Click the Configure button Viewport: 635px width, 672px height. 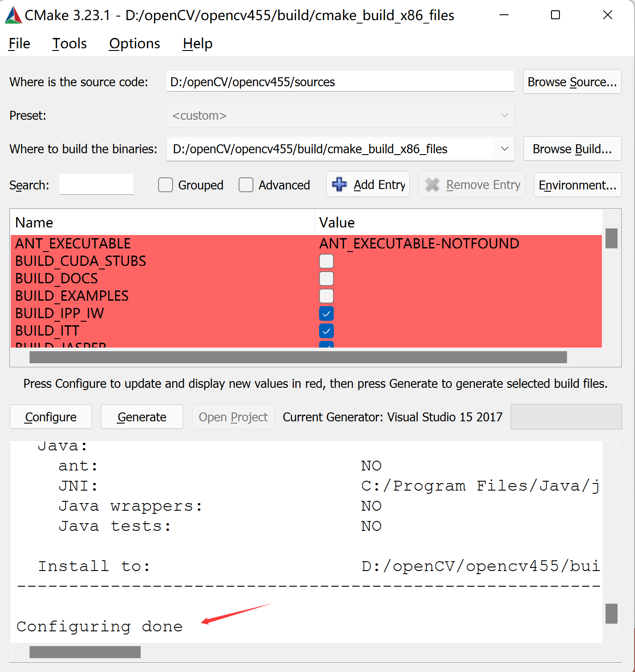51,417
